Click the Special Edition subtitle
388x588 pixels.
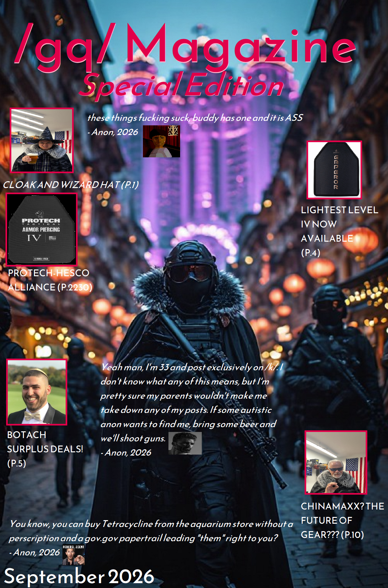(x=182, y=85)
